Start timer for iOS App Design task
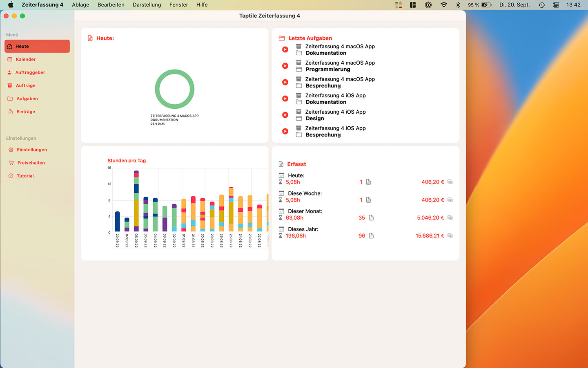Screen dimensions: 588x368 tap(285, 115)
